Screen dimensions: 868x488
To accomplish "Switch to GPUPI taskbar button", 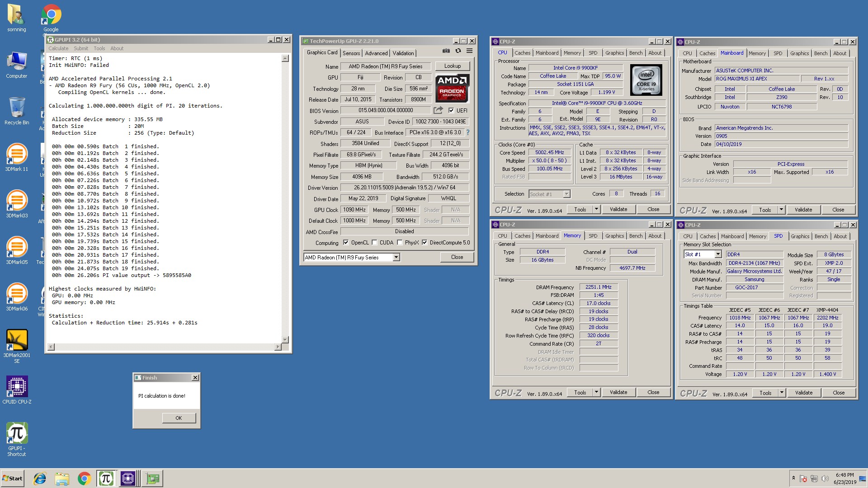I will (x=106, y=479).
